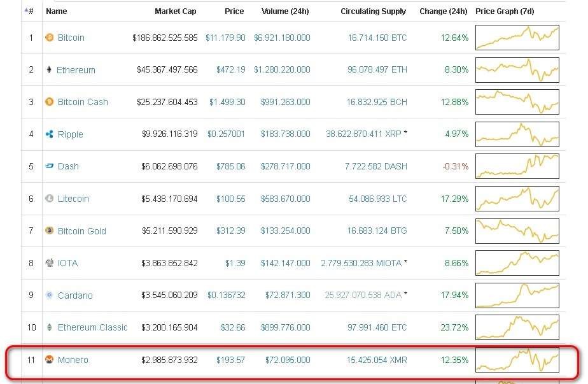
Task: Click the Cardano logo icon
Action: pyautogui.click(x=50, y=295)
